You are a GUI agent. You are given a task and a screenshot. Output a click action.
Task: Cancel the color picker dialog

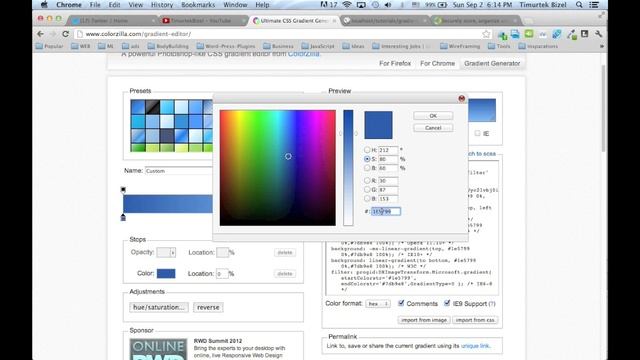pyautogui.click(x=433, y=128)
